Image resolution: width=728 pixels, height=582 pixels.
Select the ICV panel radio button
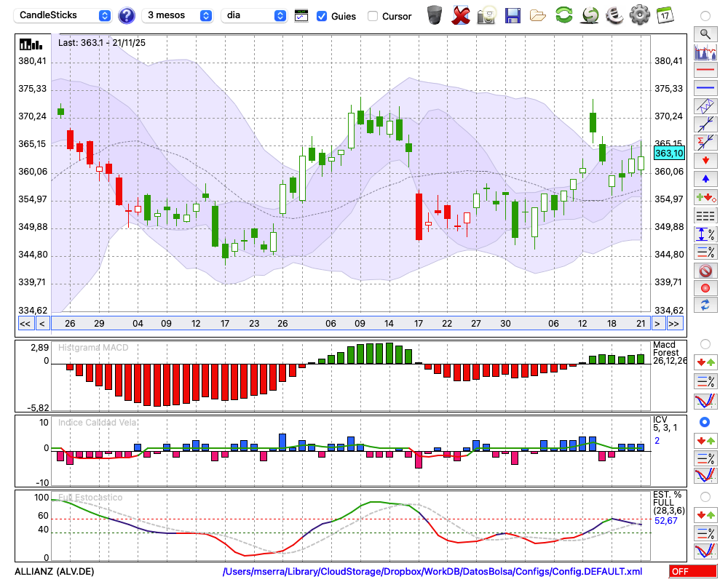[x=704, y=422]
